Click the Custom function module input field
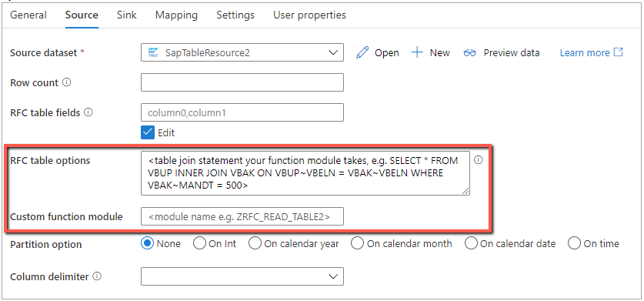The width and height of the screenshot is (644, 301). click(x=242, y=216)
